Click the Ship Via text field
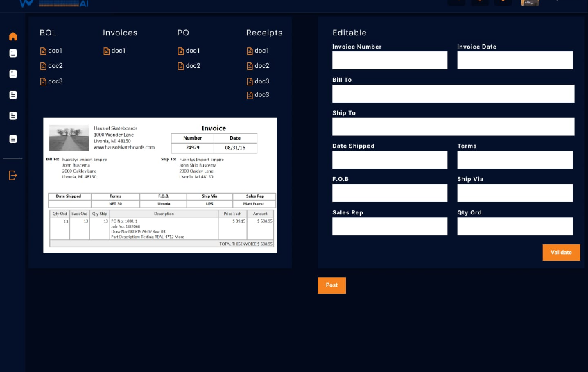 click(x=514, y=193)
